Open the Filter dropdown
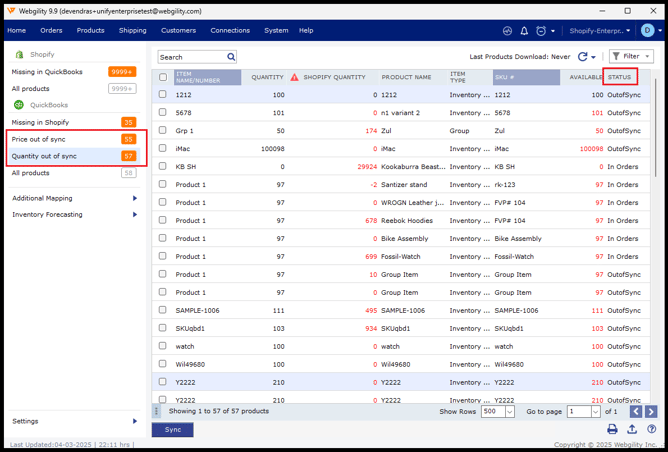 click(631, 57)
